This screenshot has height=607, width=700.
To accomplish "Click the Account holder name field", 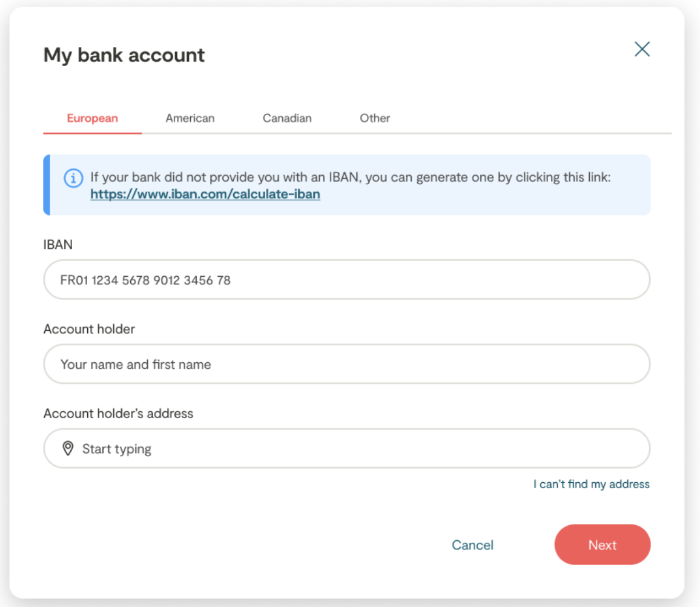I will (346, 365).
